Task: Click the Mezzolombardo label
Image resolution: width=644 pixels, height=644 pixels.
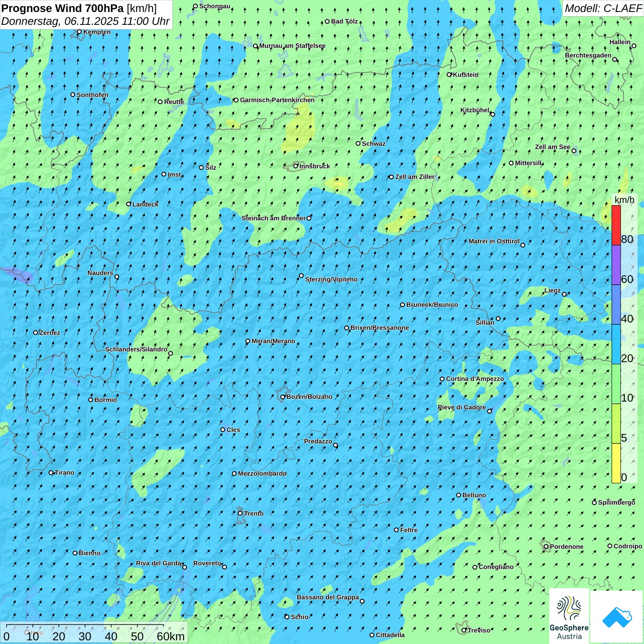Action: click(262, 473)
